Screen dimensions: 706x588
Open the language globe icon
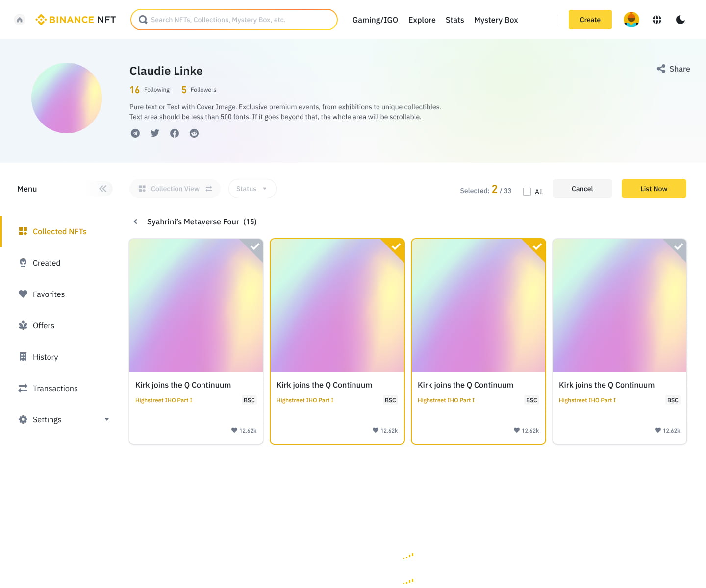coord(657,20)
